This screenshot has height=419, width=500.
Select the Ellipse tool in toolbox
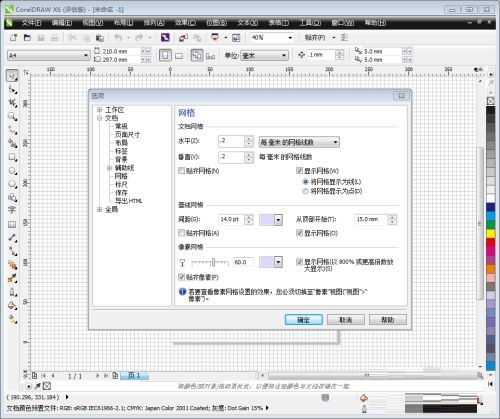click(12, 171)
